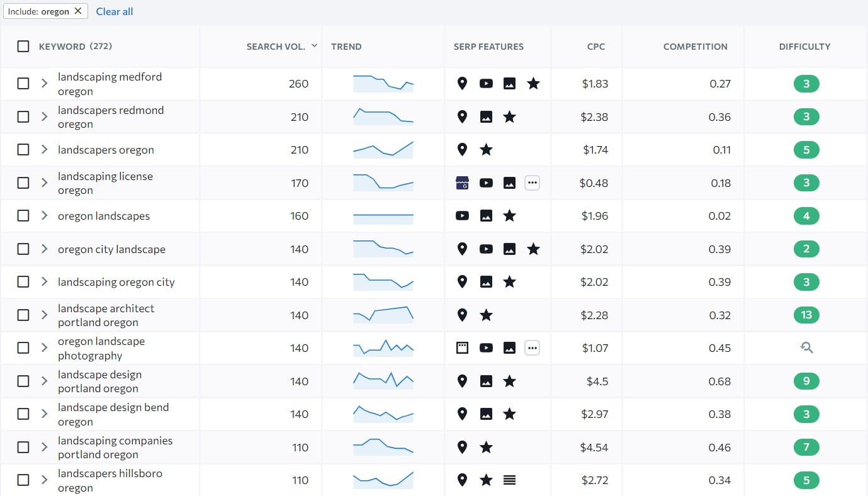Sort by the CPC column header

(595, 47)
